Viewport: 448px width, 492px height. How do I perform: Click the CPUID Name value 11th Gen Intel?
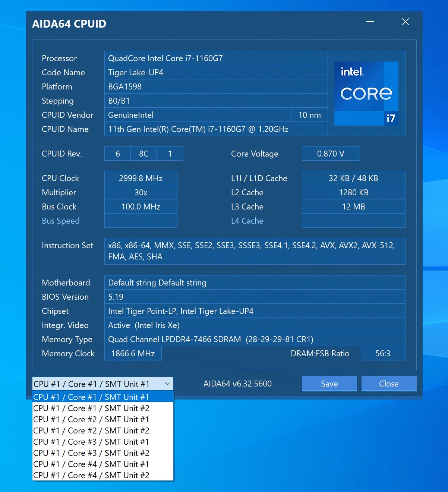(216, 129)
